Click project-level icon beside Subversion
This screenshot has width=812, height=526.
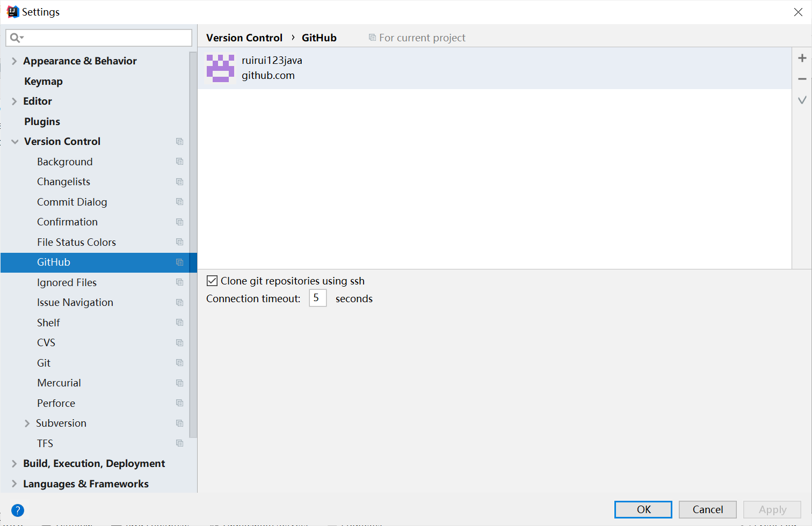pyautogui.click(x=180, y=423)
